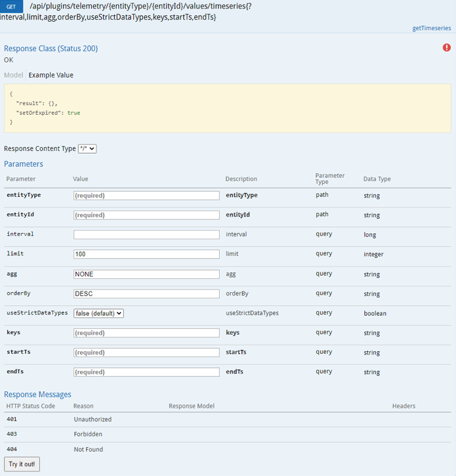456x476 pixels.
Task: Click the example JSON response box
Action: 227,108
